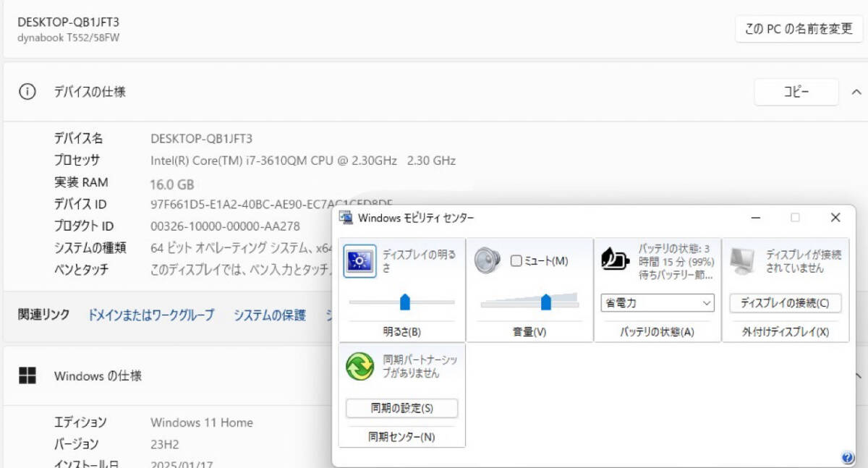This screenshot has width=868, height=468.
Task: Click the Windows logo beside Windows の仕様
Action: [x=27, y=375]
